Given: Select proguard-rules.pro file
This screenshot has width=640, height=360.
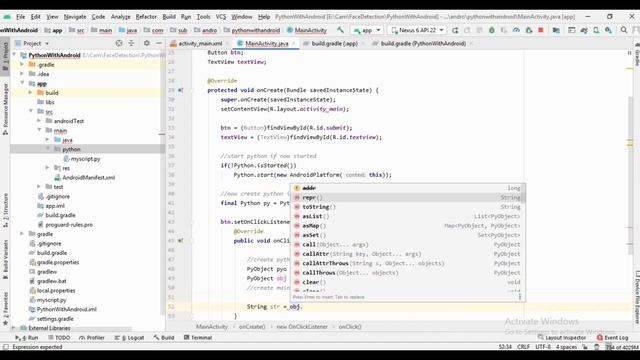Looking at the screenshot, I should point(69,224).
